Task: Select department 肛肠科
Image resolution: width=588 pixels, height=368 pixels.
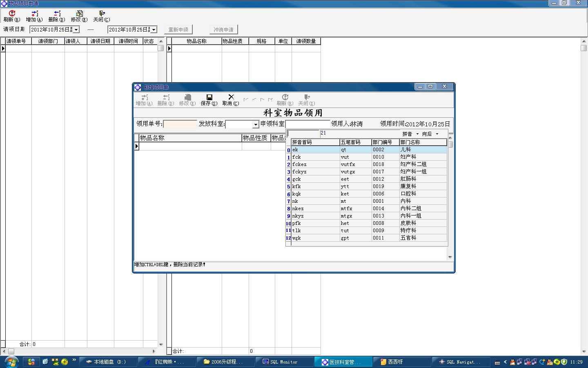Action: [x=369, y=179]
